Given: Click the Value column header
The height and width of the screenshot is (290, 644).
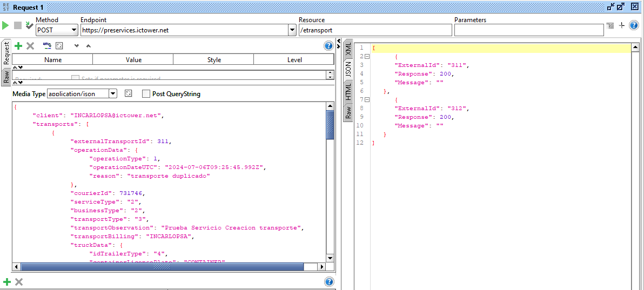Looking at the screenshot, I should coord(133,59).
